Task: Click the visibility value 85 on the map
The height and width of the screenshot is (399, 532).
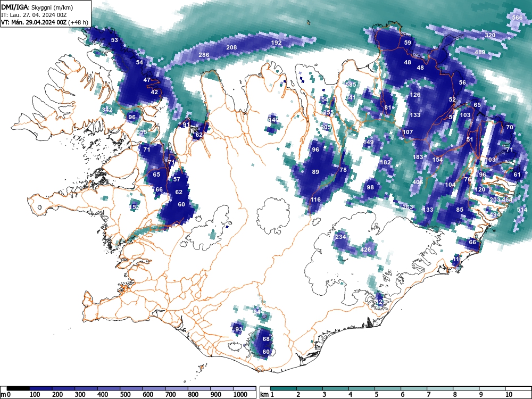Action: click(460, 209)
